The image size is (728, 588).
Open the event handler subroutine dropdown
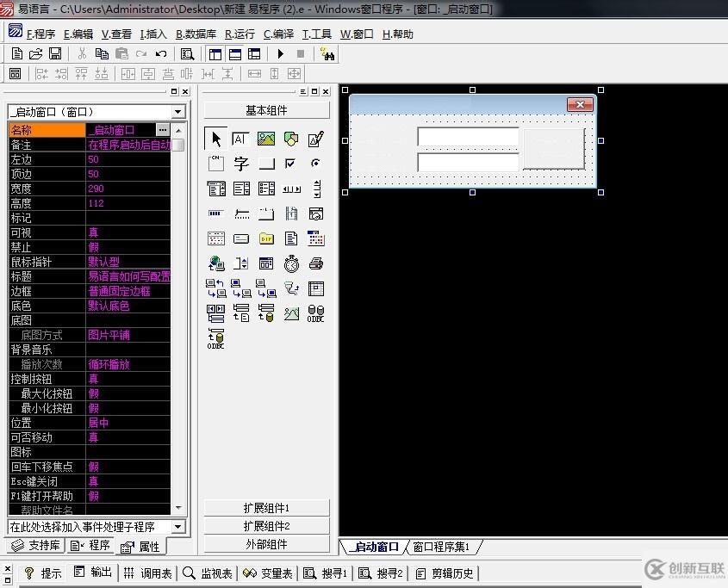pos(178,526)
